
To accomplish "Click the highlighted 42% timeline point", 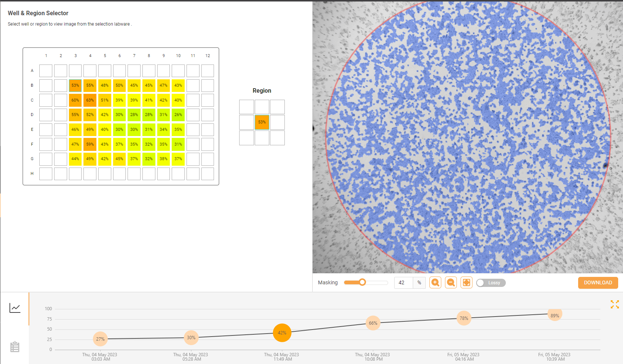I will pyautogui.click(x=282, y=333).
